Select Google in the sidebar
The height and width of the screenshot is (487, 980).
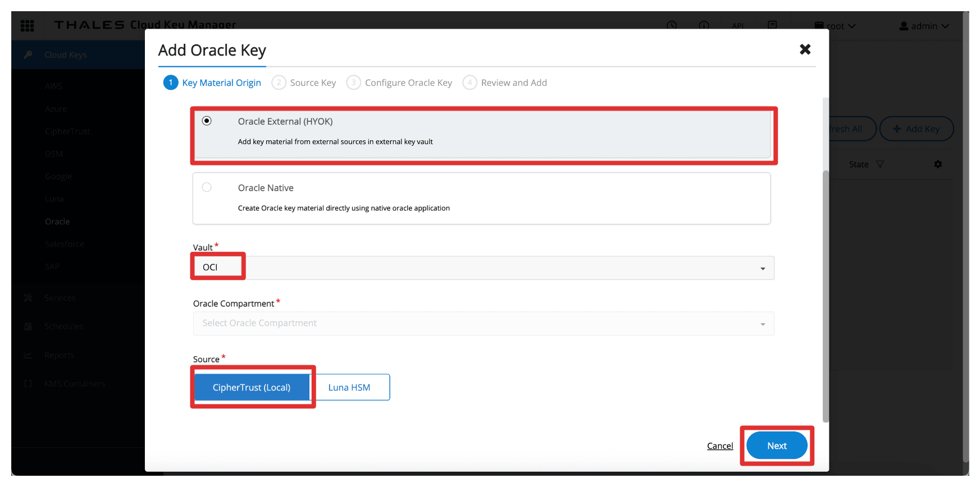pos(58,176)
